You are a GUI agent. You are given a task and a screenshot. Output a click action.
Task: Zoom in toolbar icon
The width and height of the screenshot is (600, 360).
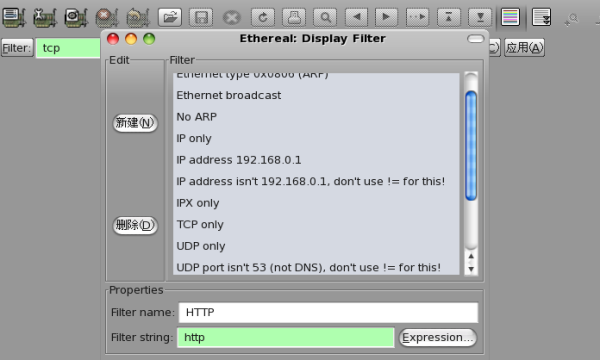point(572,19)
